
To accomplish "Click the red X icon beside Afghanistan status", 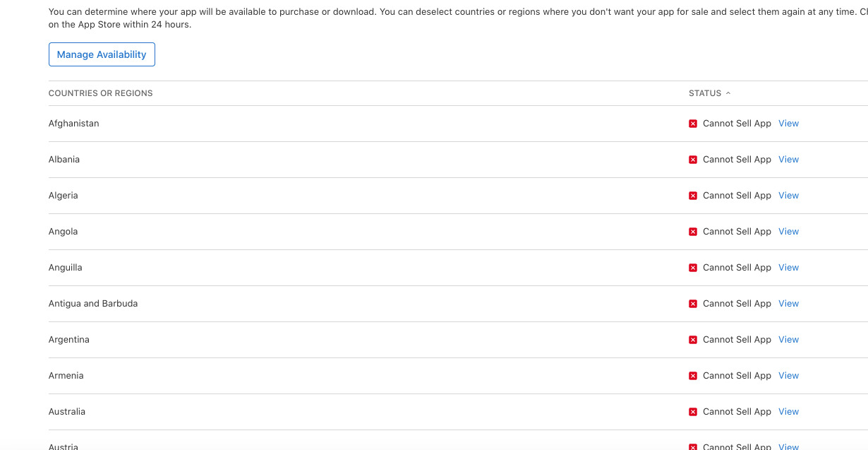I will point(693,124).
